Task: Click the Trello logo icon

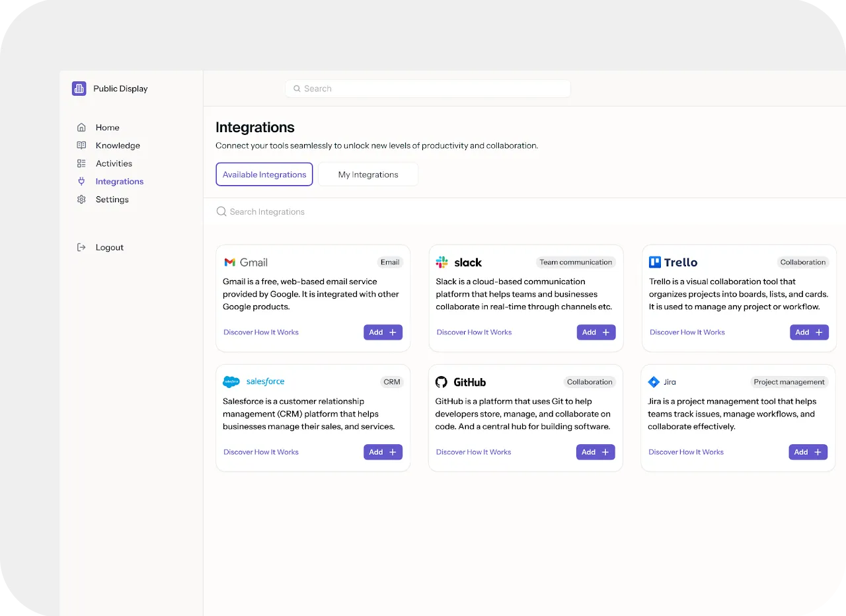Action: 655,262
